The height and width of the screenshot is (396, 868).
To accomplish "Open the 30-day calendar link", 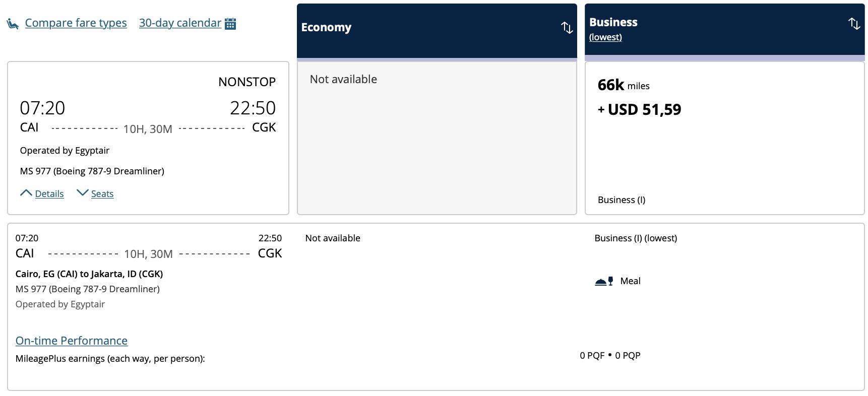I will tap(180, 23).
